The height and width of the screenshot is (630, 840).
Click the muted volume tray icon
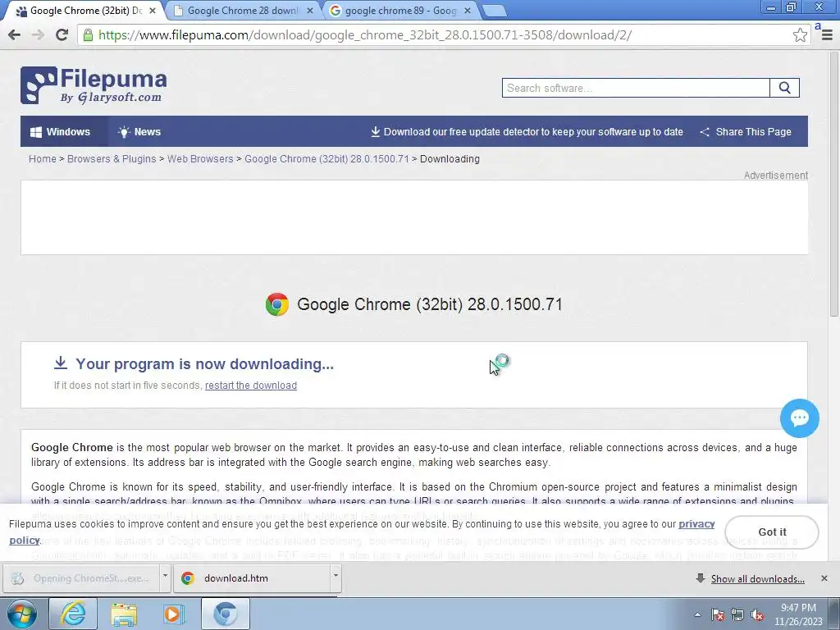(x=757, y=615)
